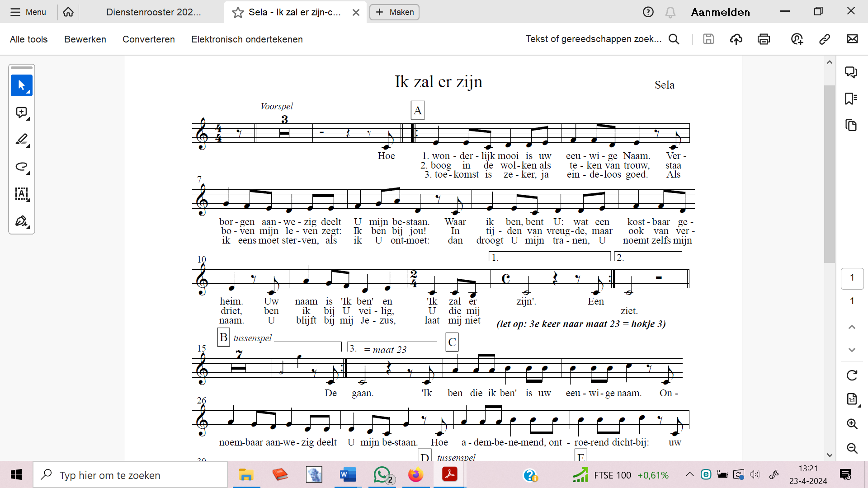
Task: Go to the Home icon
Action: pos(68,12)
